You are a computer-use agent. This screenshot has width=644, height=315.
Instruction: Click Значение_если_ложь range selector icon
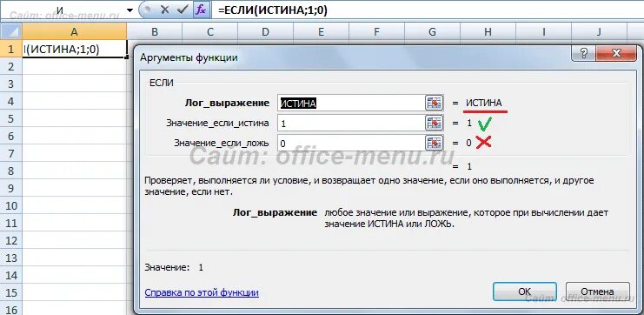pyautogui.click(x=434, y=143)
